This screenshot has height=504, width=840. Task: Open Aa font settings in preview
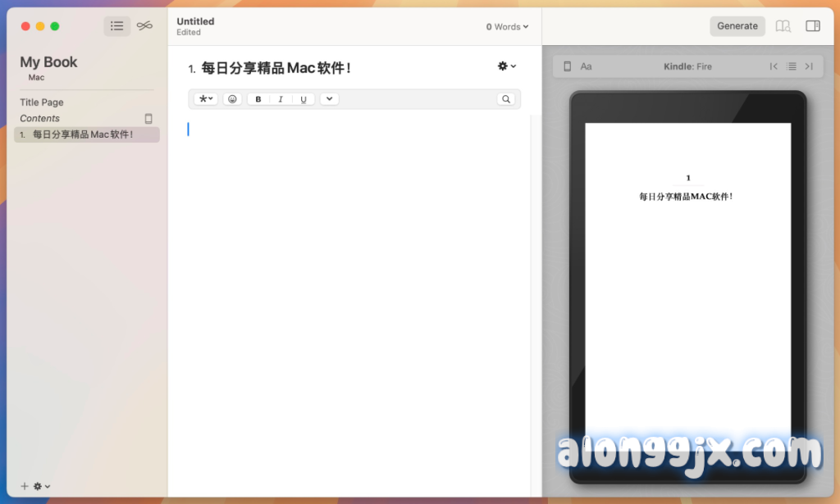coord(587,66)
